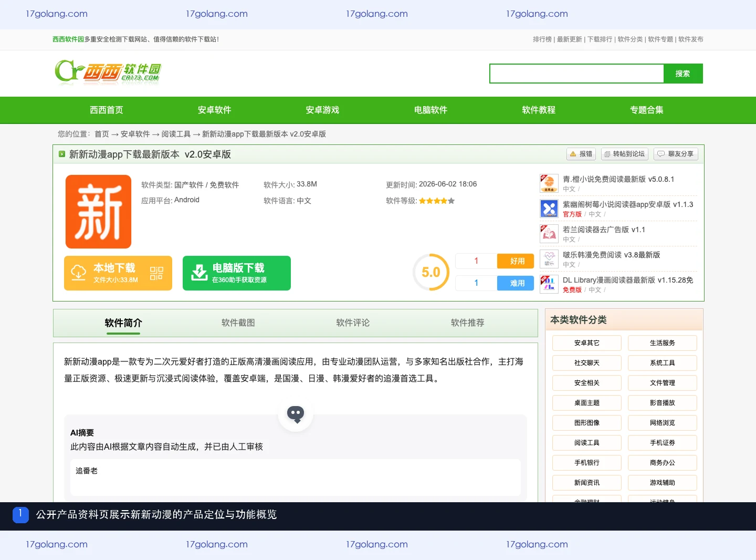Select 新闻资讯 category

point(587,483)
